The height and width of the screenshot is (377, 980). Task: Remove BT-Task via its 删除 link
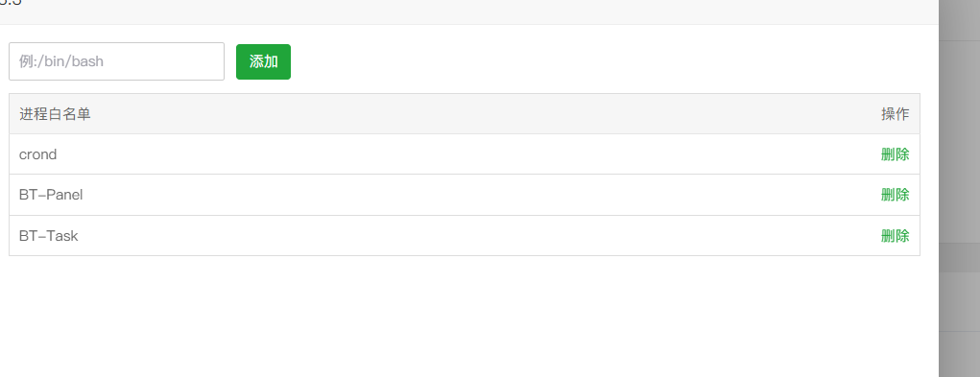pos(895,236)
